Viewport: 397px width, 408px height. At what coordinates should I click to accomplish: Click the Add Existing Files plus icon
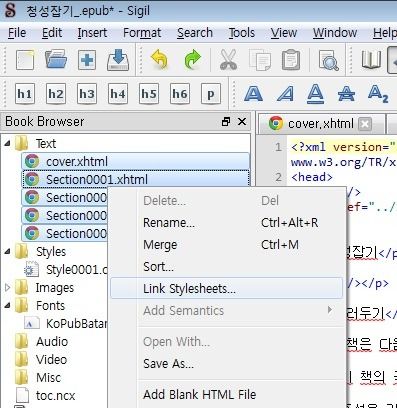pyautogui.click(x=87, y=60)
